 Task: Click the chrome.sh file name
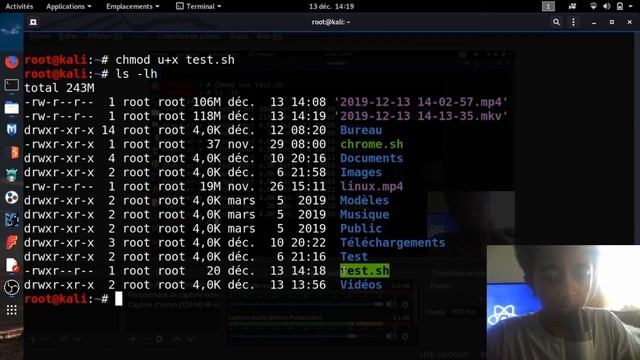[371, 144]
